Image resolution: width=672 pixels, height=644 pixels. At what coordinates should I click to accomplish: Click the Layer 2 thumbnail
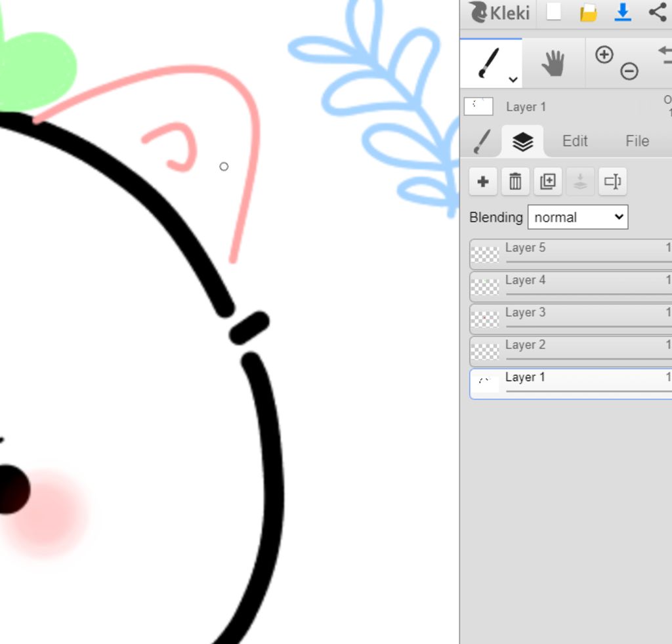tap(486, 352)
